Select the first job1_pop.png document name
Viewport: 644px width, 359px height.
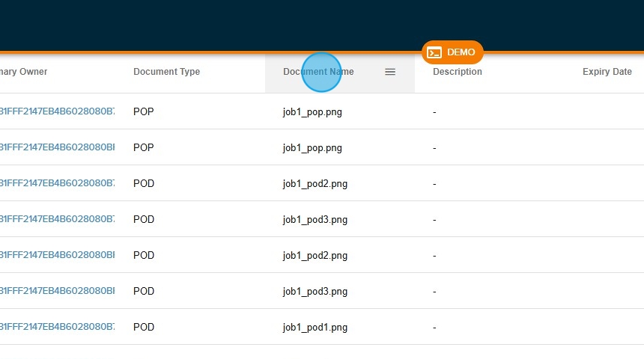click(x=312, y=111)
